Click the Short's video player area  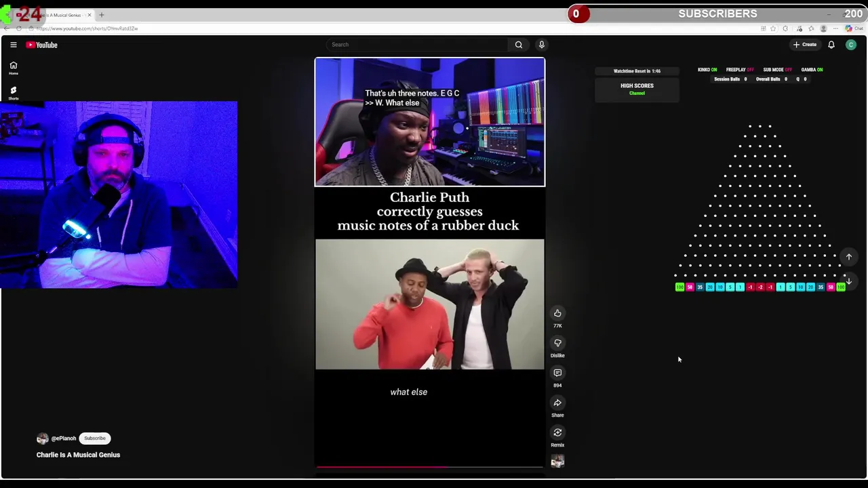tap(429, 263)
